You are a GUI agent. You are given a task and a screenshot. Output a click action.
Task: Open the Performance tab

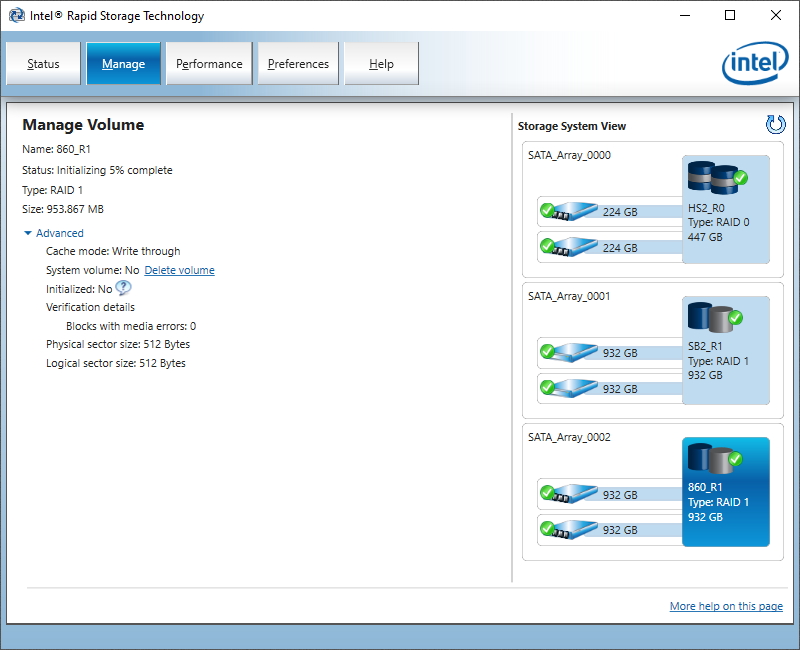209,64
